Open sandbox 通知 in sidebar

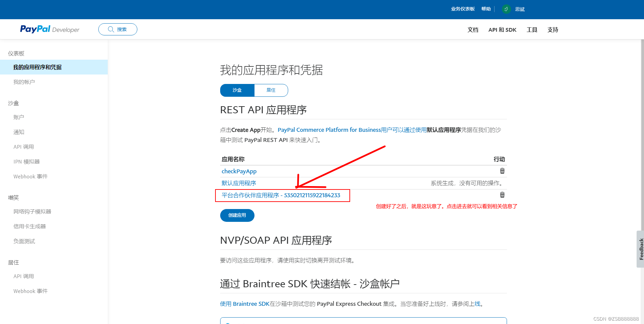19,132
